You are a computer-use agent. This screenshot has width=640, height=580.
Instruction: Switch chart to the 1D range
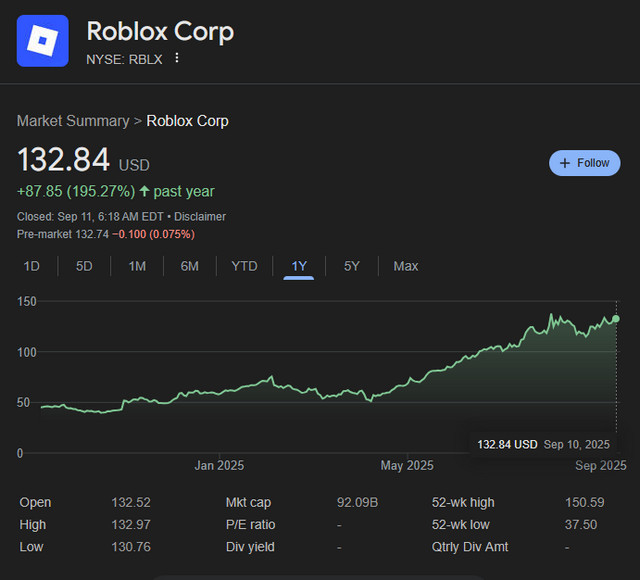tap(31, 266)
